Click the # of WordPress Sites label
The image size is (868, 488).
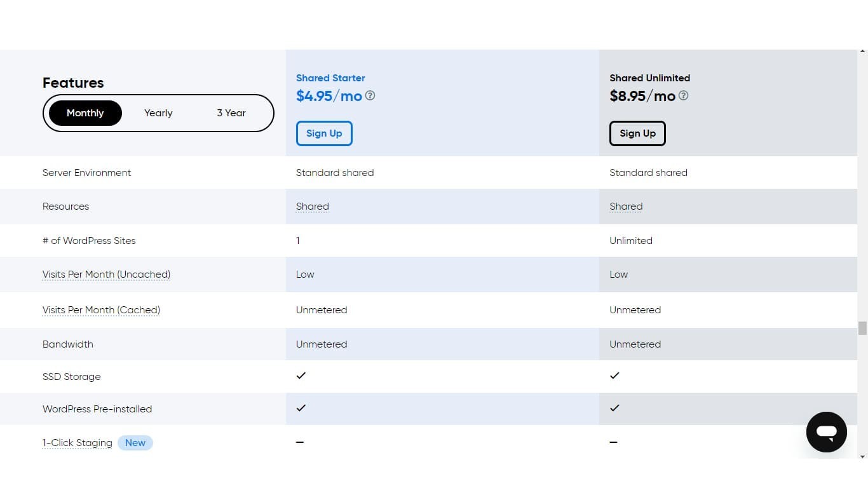pyautogui.click(x=89, y=241)
